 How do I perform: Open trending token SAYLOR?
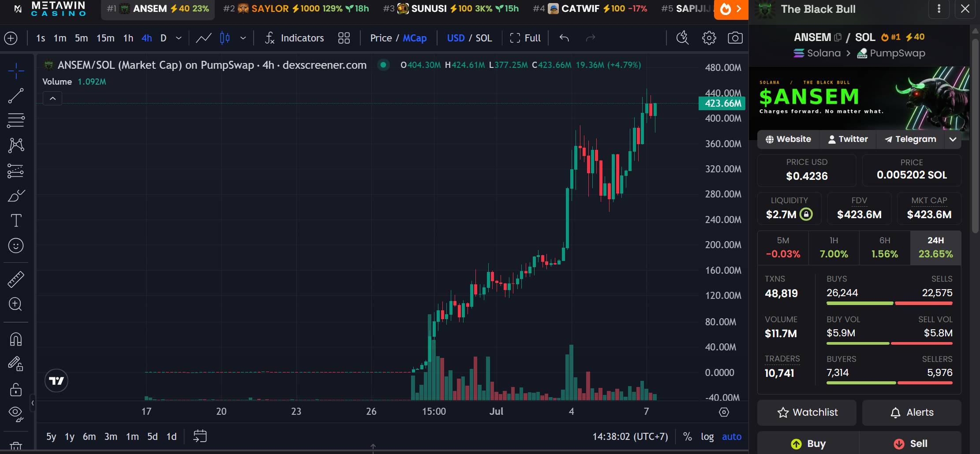[296, 9]
